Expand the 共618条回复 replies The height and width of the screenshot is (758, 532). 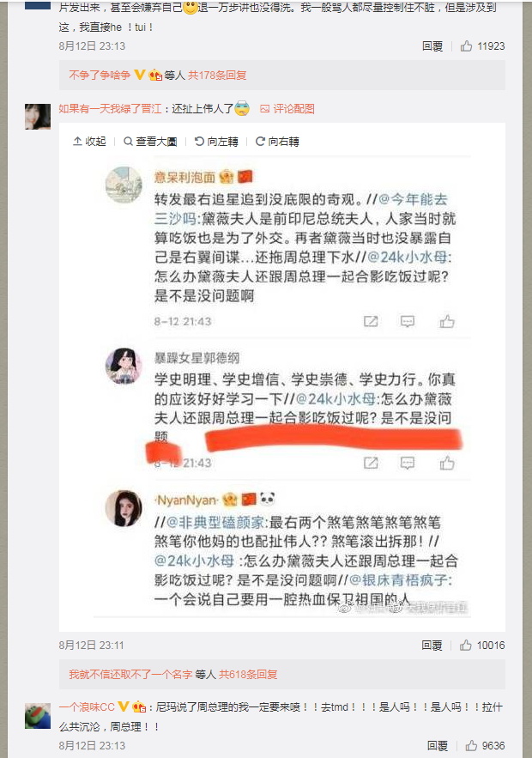coord(248,675)
